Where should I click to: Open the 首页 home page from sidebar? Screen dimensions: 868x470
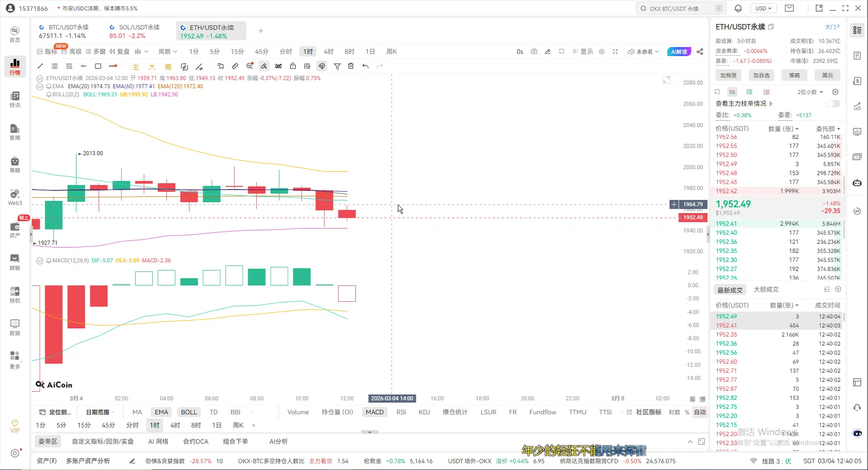click(x=15, y=34)
